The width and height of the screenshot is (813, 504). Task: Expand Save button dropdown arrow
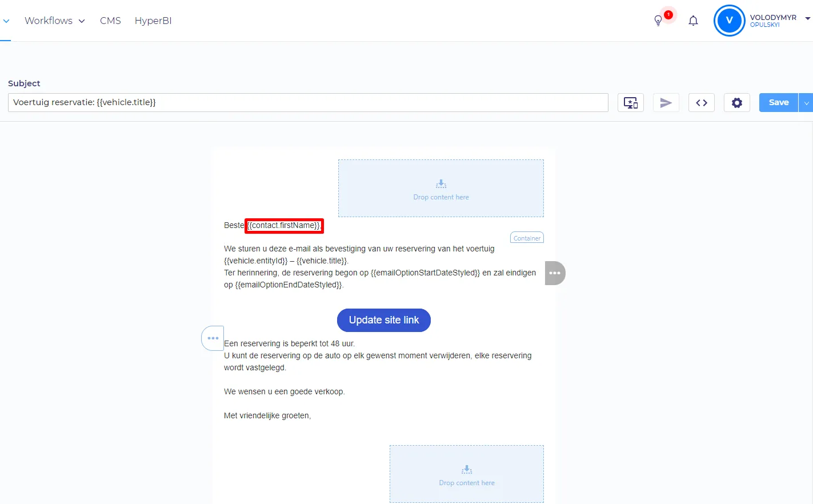(806, 103)
